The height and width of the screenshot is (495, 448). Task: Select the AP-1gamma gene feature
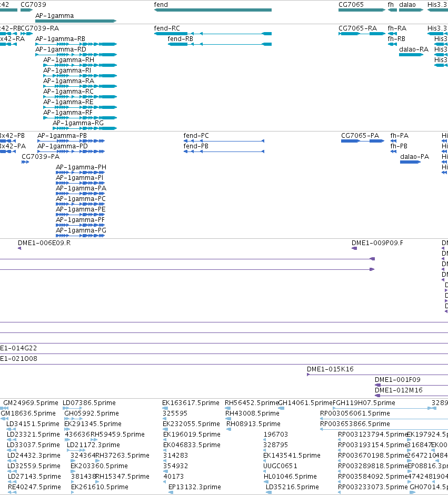click(76, 21)
